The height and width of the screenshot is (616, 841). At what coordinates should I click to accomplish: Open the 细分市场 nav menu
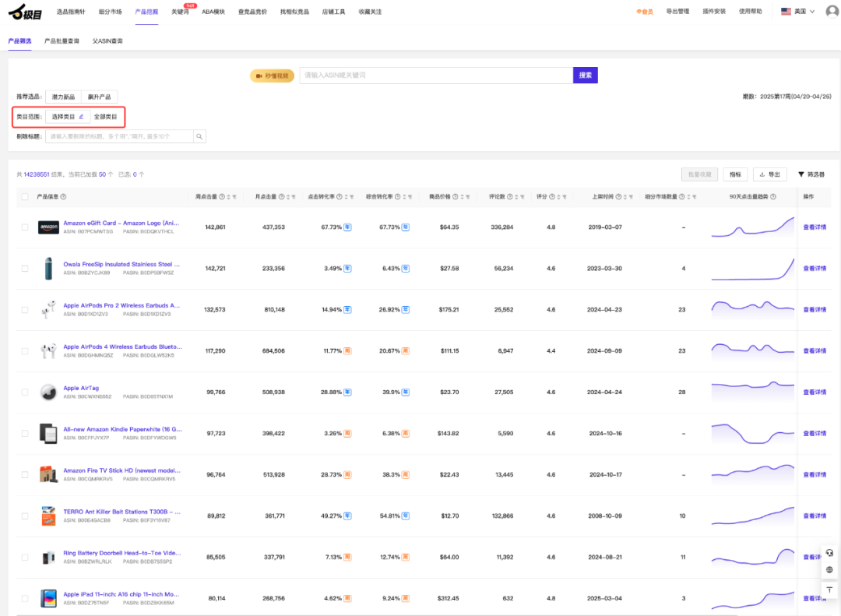(110, 12)
